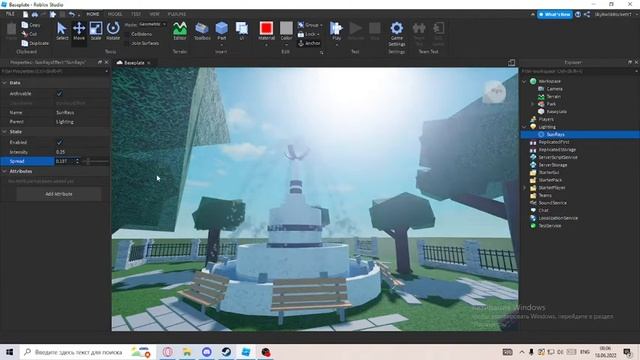This screenshot has width=640, height=360.
Task: Expand the Park model node
Action: [x=532, y=104]
